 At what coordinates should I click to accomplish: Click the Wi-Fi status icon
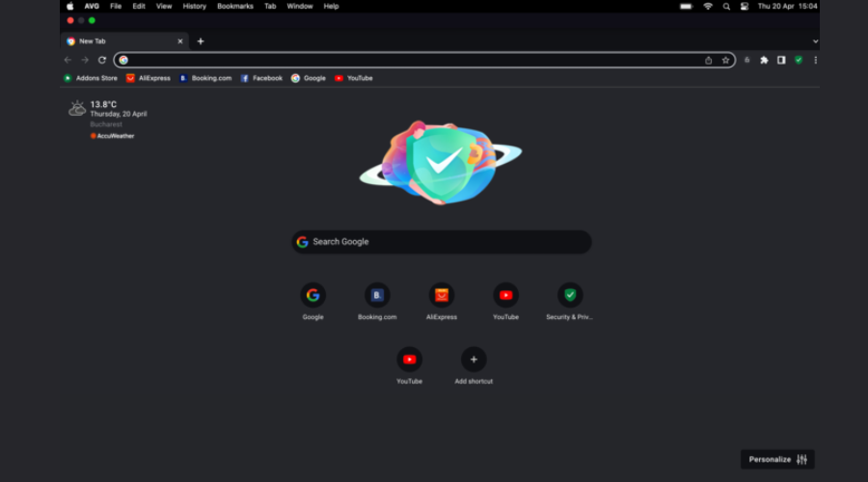(708, 6)
